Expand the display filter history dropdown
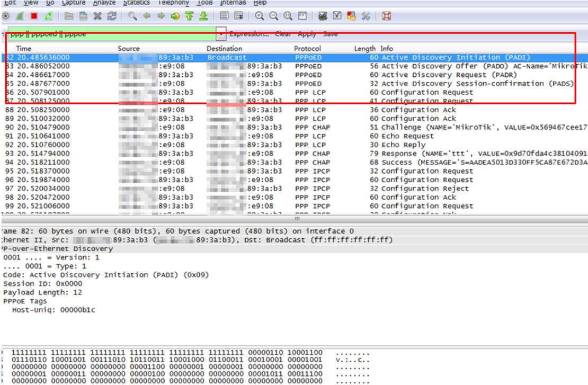 point(221,34)
